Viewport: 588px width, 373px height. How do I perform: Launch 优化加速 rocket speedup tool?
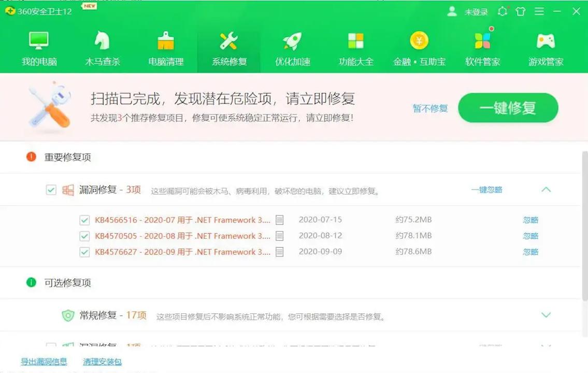pyautogui.click(x=292, y=47)
